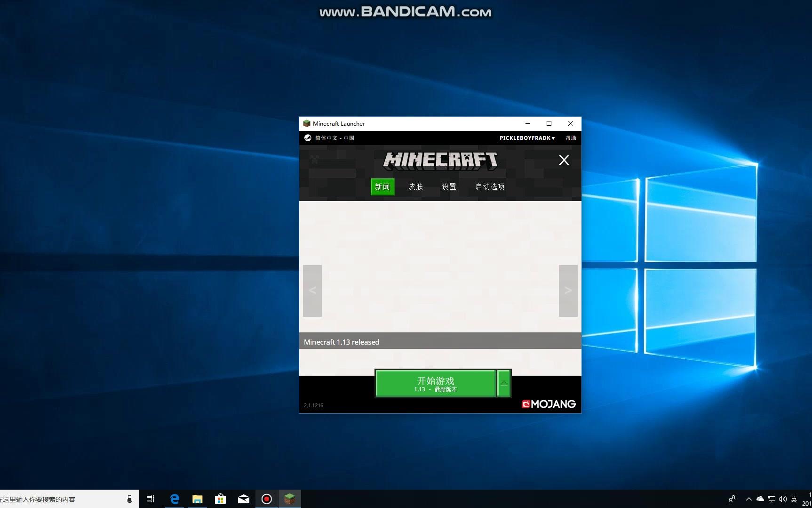Click the microphone icon in search box
The height and width of the screenshot is (508, 812).
click(129, 499)
